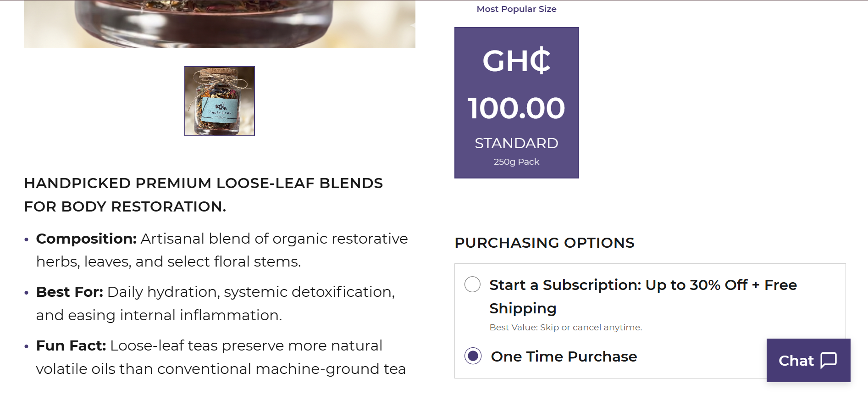
Task: Click the tea jar thumbnail image
Action: [x=220, y=101]
